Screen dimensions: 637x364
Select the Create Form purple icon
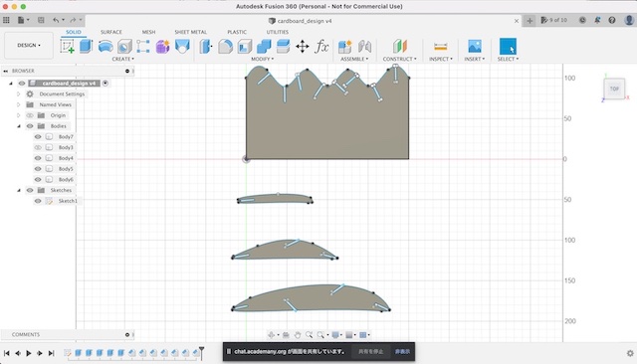162,47
